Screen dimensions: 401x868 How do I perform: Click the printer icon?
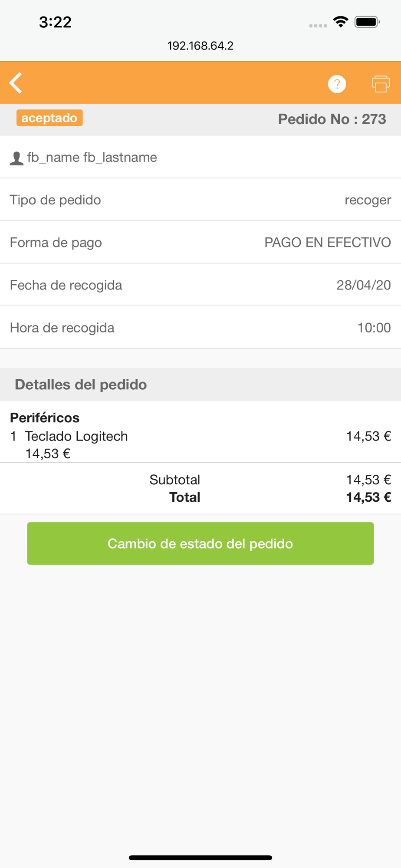click(381, 84)
